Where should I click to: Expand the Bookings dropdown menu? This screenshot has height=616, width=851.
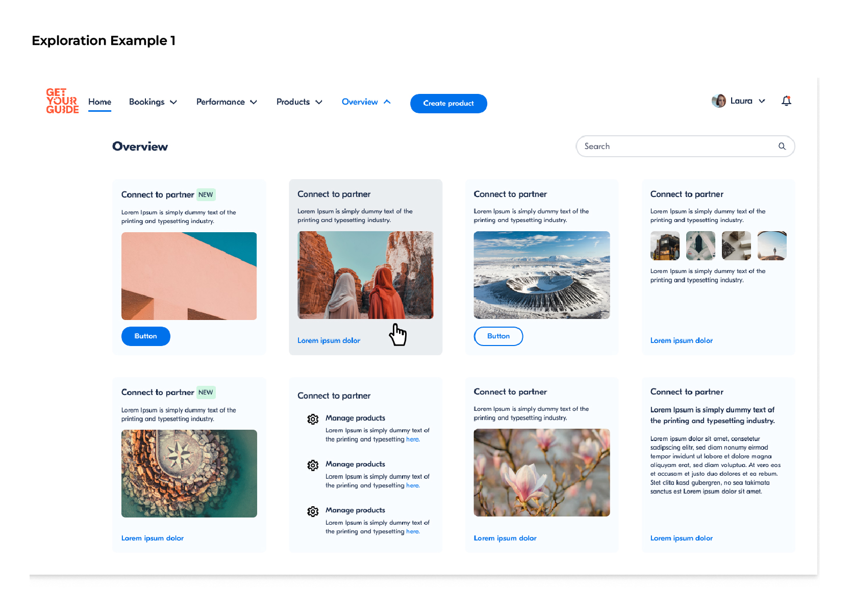pos(153,102)
